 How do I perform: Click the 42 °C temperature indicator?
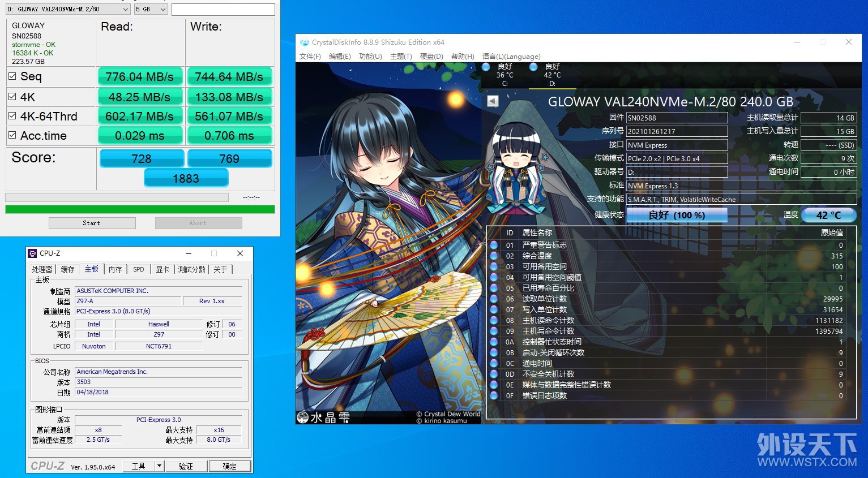[829, 215]
